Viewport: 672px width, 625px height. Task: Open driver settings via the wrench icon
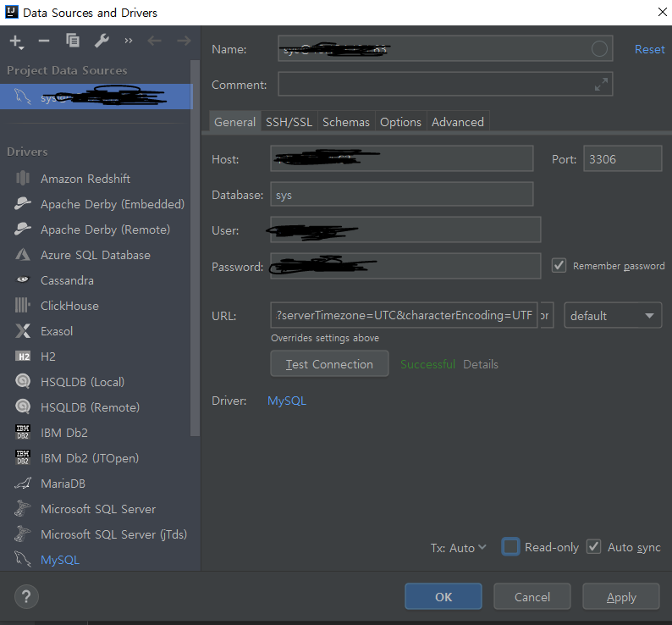point(102,41)
